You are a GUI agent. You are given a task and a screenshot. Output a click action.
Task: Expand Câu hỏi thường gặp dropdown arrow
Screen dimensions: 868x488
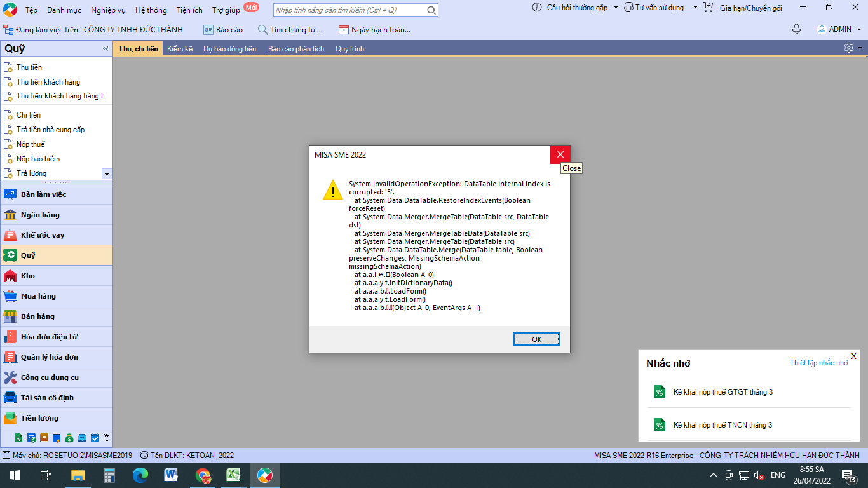tap(615, 8)
